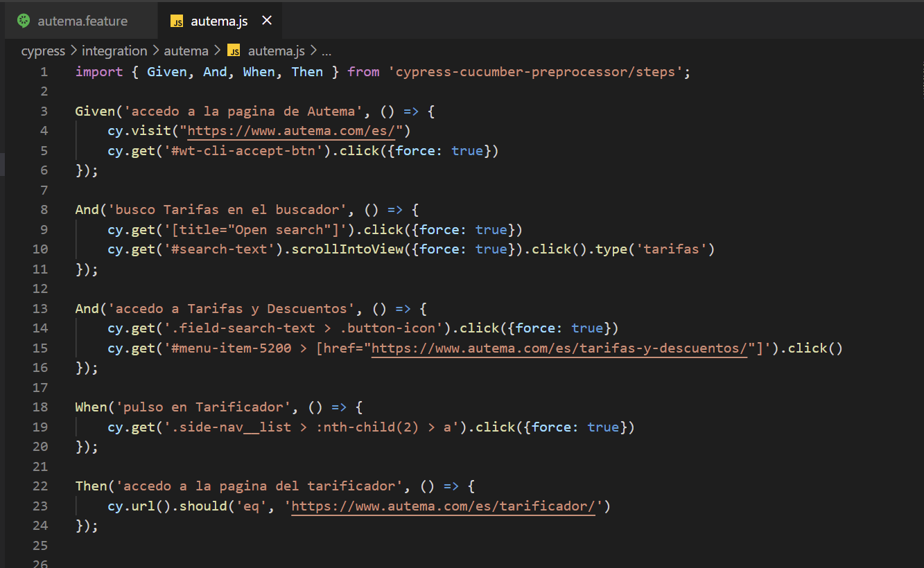This screenshot has width=924, height=568.
Task: Click line number 18 in the gutter
Action: click(40, 407)
